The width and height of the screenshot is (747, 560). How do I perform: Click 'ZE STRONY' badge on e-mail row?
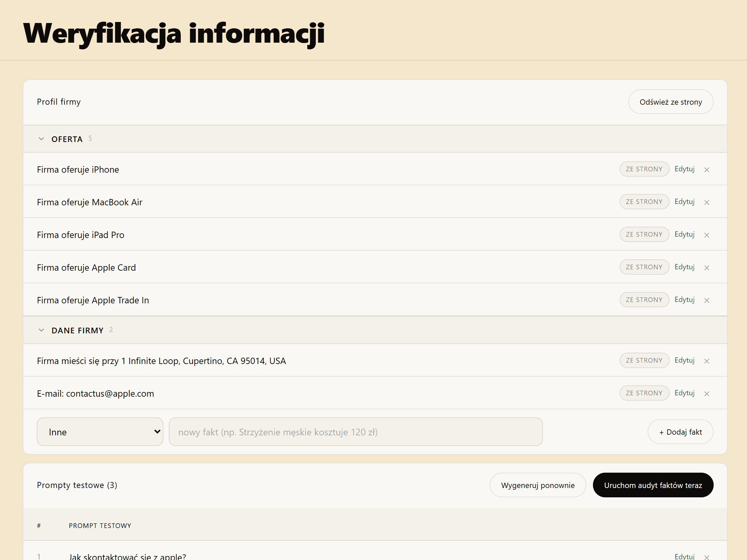(x=644, y=393)
